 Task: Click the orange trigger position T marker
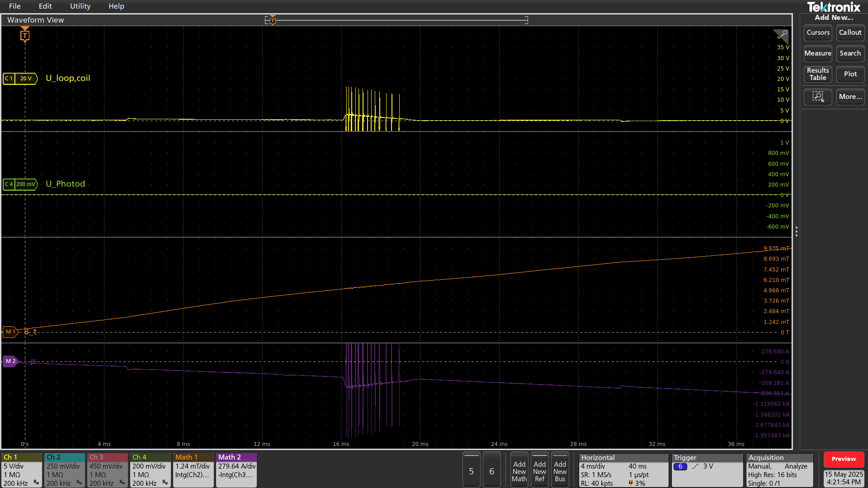[25, 35]
